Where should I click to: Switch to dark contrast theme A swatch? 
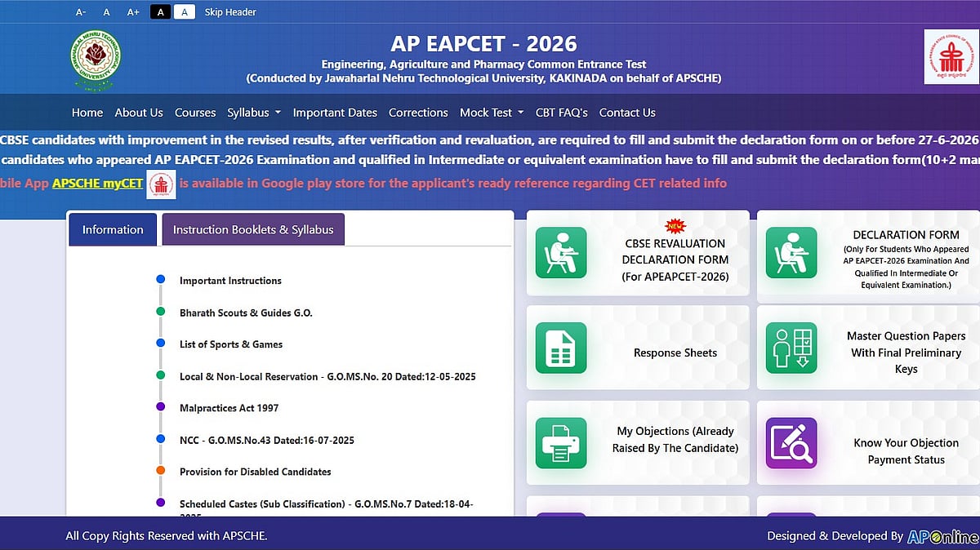160,11
